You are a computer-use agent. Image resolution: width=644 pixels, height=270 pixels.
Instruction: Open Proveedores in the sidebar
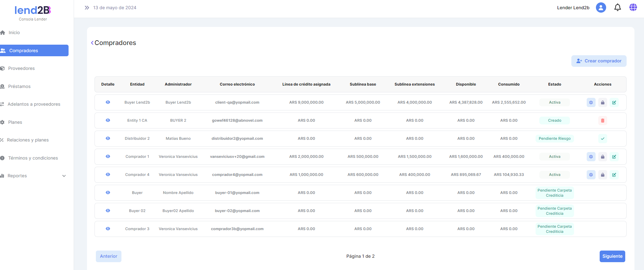21,69
